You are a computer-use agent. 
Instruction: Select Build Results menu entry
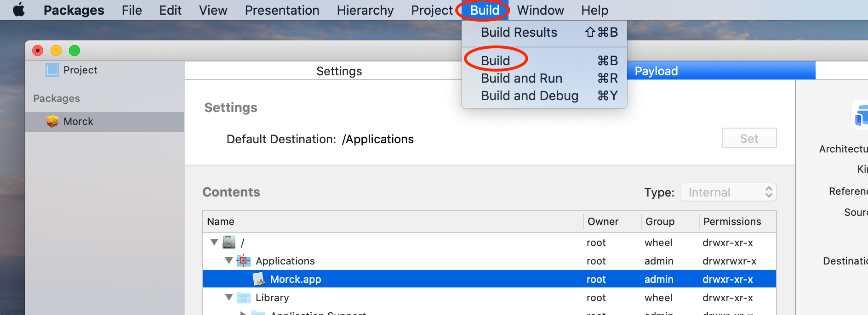(519, 33)
